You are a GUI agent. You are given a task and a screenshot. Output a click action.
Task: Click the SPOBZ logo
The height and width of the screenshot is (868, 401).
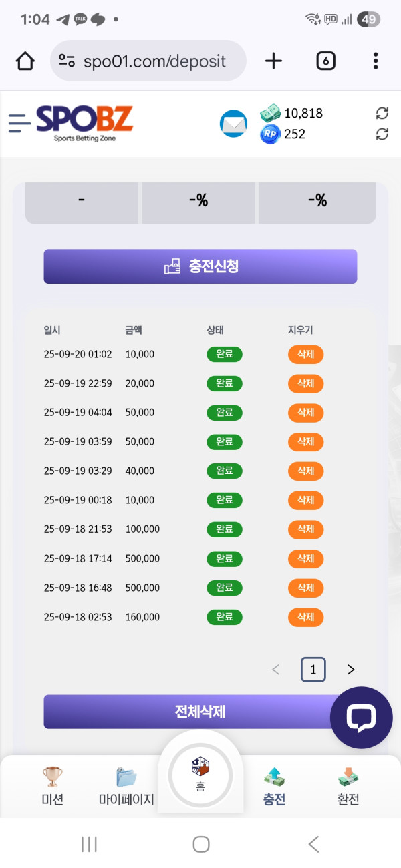(84, 122)
